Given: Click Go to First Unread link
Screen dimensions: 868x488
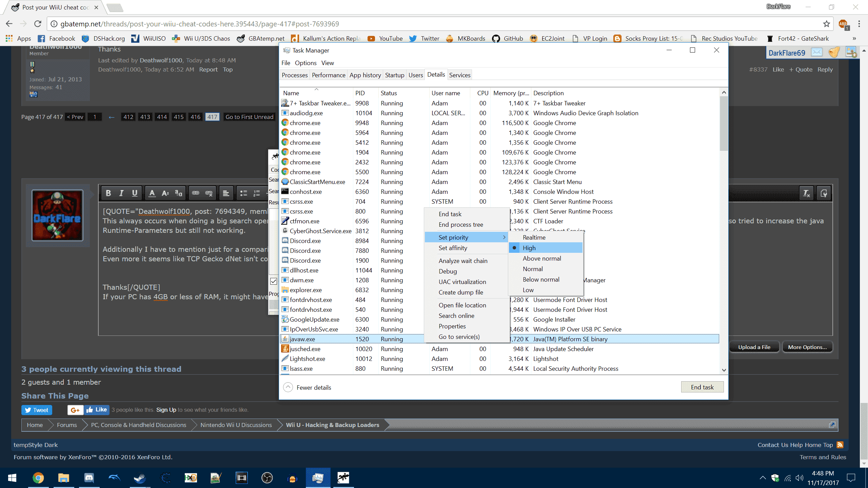Looking at the screenshot, I should (x=249, y=117).
